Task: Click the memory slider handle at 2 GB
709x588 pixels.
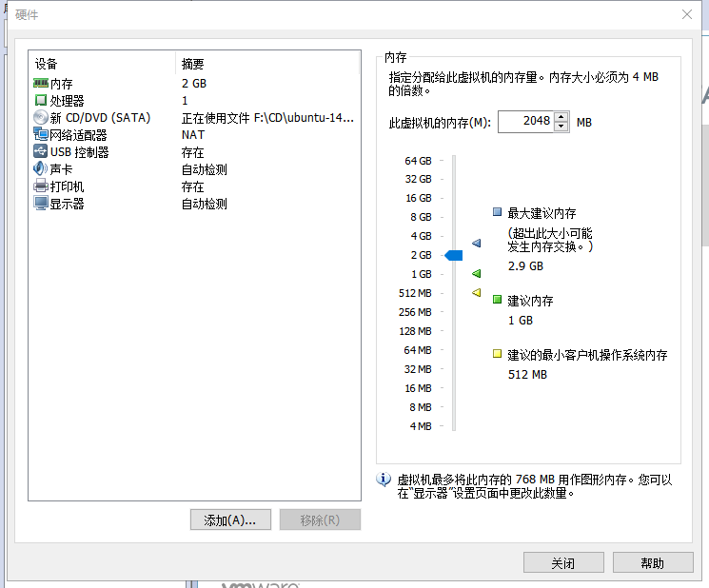Action: [454, 255]
